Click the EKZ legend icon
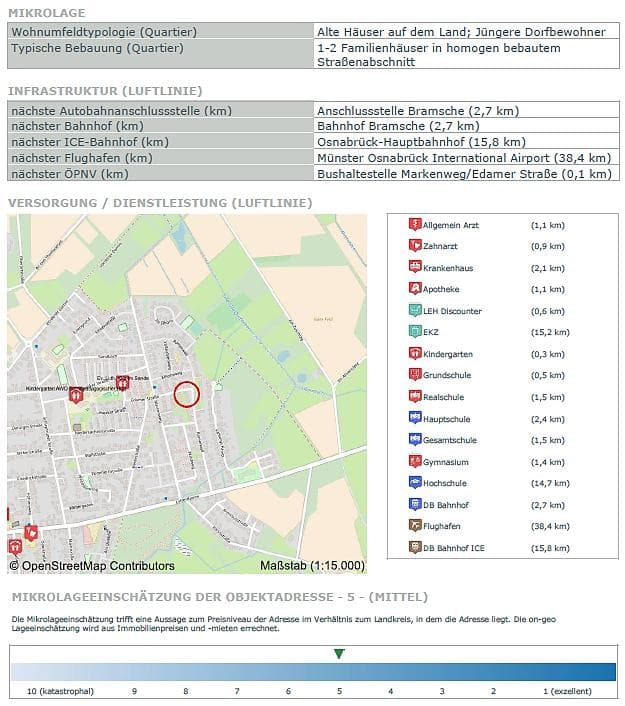Screen dimensions: 625x706 coord(415,332)
